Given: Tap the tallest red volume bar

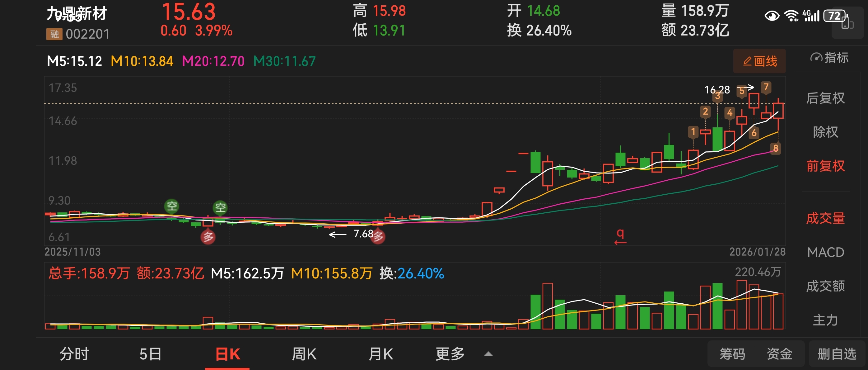Looking at the screenshot, I should point(741,305).
